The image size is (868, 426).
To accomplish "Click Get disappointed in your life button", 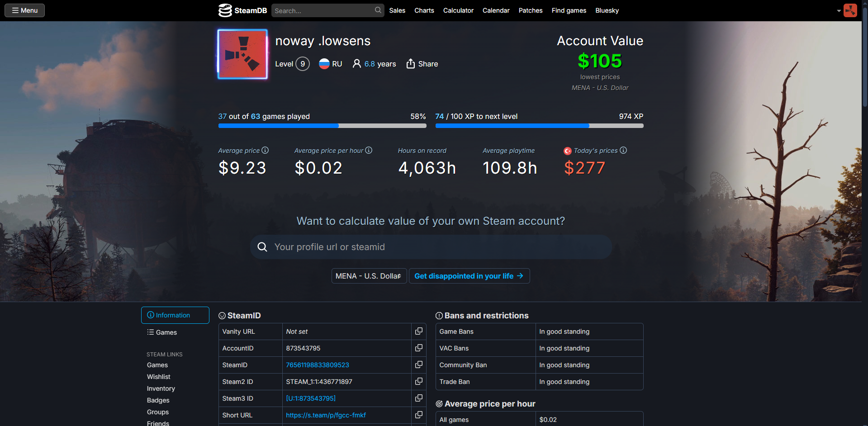I will [x=469, y=276].
